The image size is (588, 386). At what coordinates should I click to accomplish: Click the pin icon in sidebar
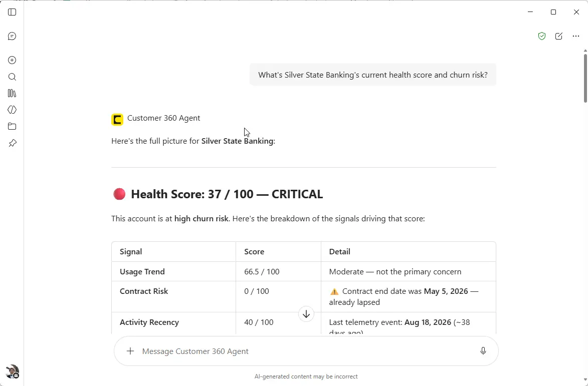(13, 143)
